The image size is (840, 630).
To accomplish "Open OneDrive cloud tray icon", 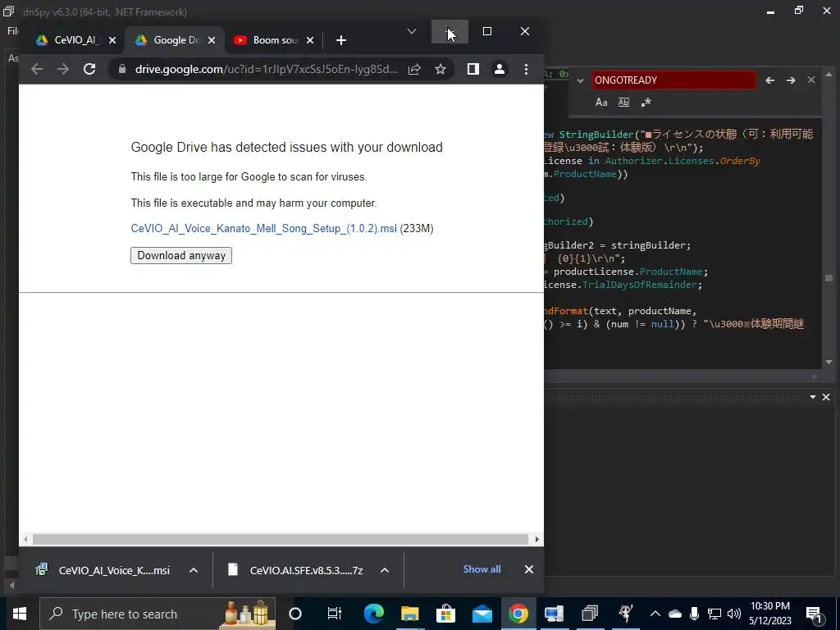I will (675, 614).
